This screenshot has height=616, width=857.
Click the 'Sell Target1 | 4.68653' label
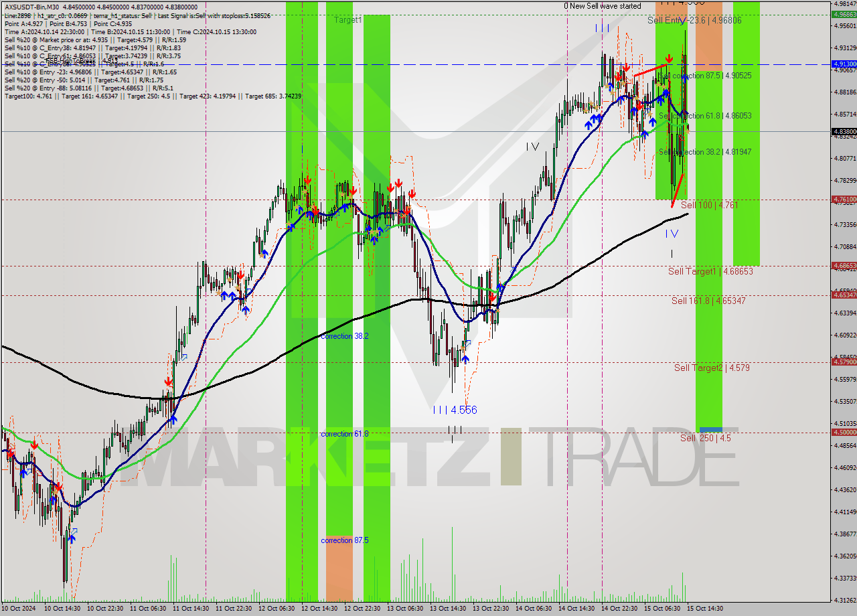click(710, 271)
